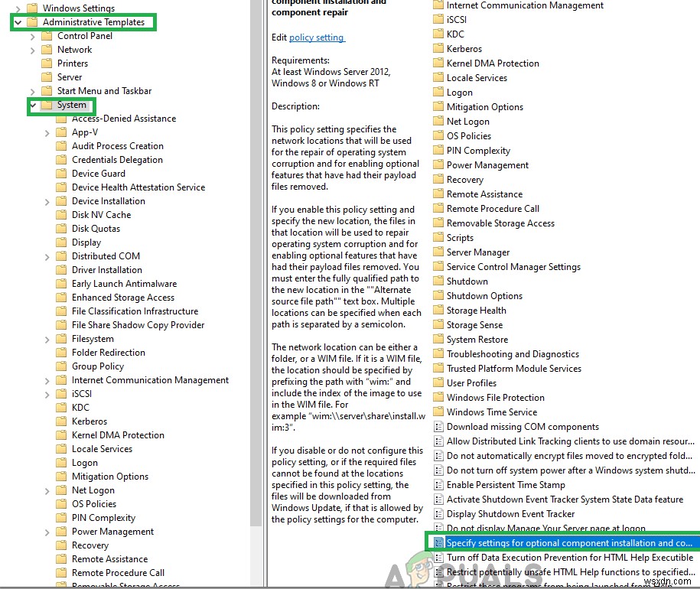700x589 pixels.
Task: Click the Server folder icon in tree
Action: tap(47, 77)
